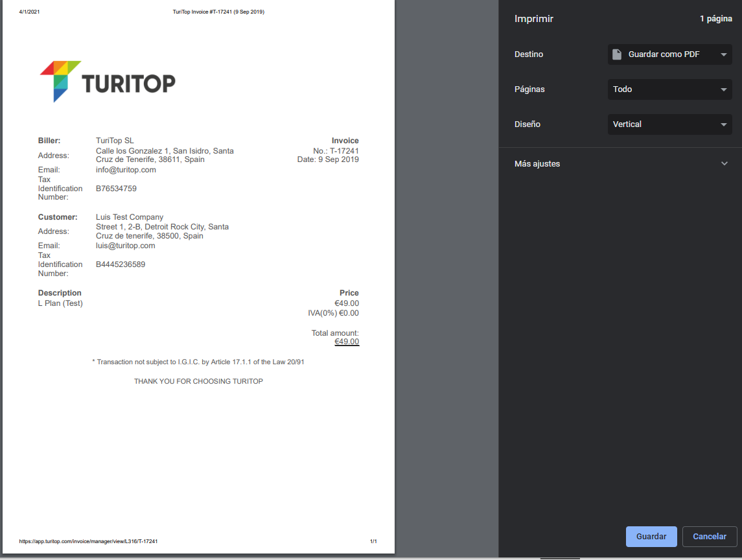The width and height of the screenshot is (742, 560).
Task: Click the Guardar button
Action: [651, 536]
